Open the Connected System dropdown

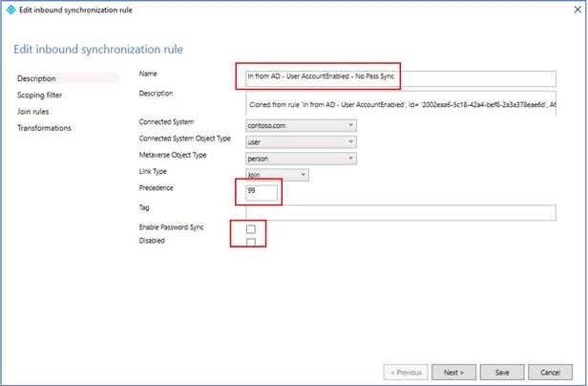point(301,125)
